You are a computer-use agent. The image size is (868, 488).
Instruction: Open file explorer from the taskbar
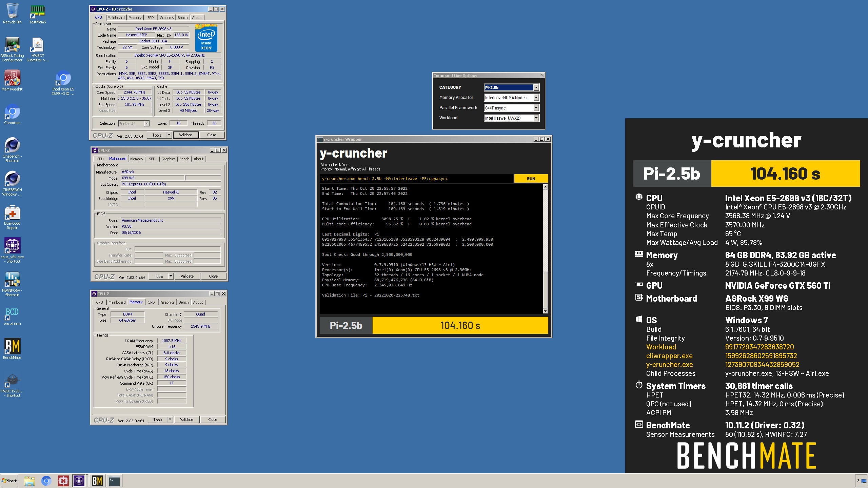point(29,481)
